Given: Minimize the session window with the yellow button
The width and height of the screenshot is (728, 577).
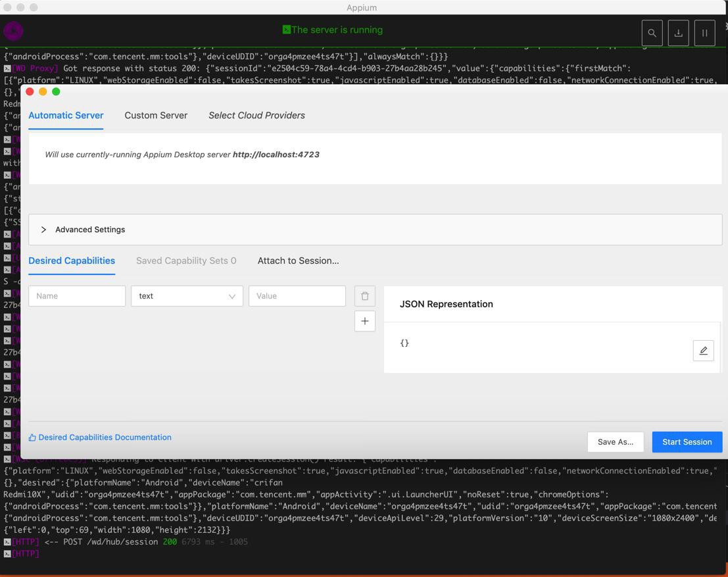Looking at the screenshot, I should pyautogui.click(x=43, y=91).
